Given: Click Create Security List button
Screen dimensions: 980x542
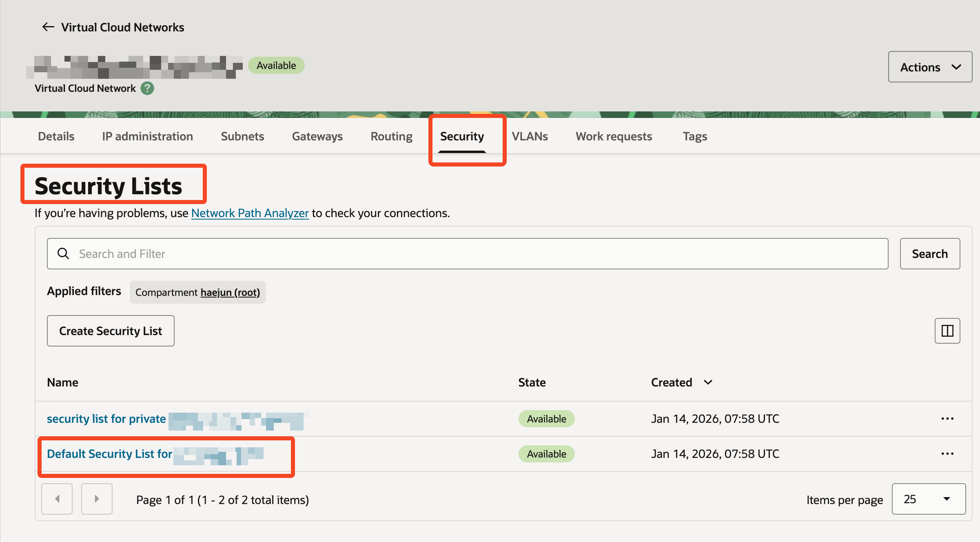Looking at the screenshot, I should pos(111,331).
